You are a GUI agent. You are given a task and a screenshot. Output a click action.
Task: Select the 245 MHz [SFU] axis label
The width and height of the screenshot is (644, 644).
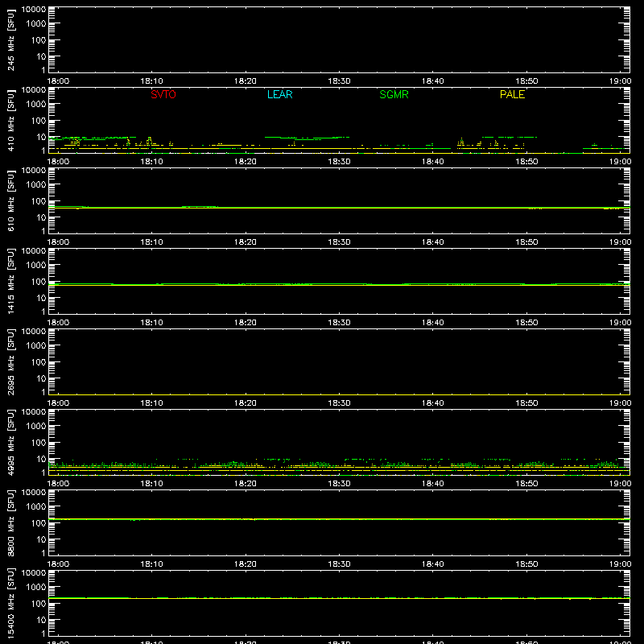coord(10,39)
